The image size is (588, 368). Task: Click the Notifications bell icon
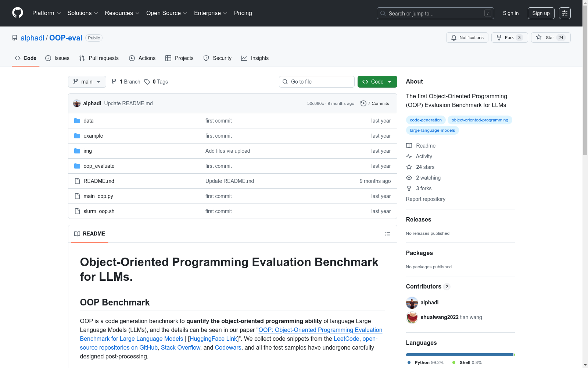coord(454,38)
